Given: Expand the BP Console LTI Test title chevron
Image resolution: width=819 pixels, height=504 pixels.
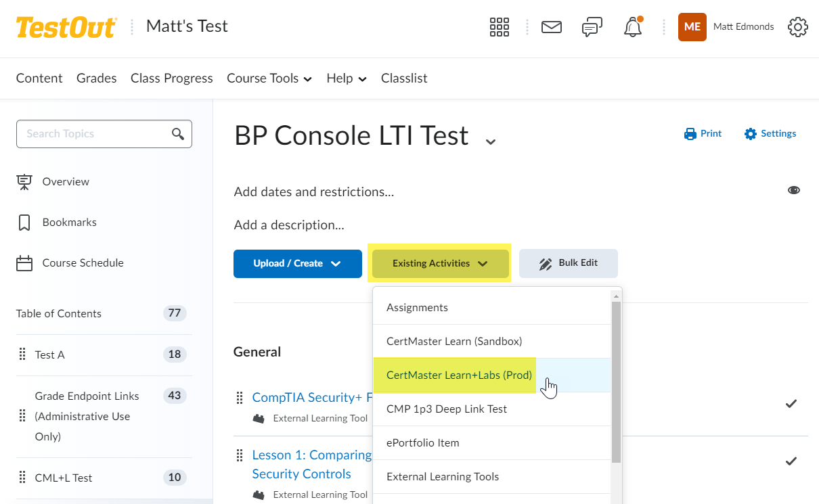Looking at the screenshot, I should click(489, 140).
